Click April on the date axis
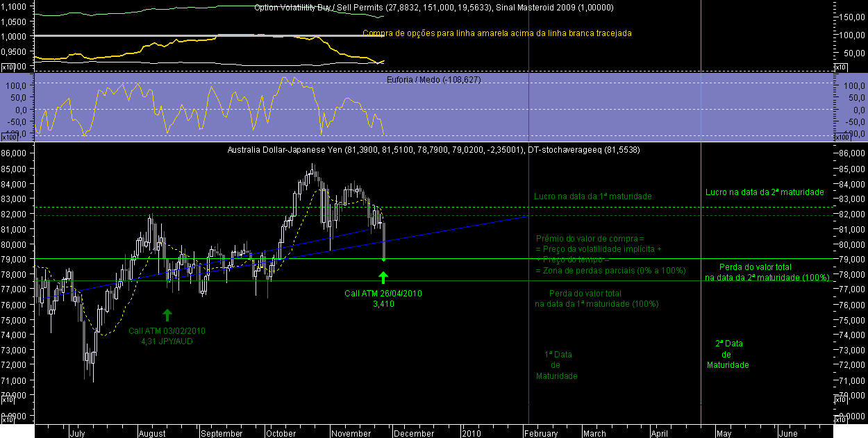 [660, 433]
